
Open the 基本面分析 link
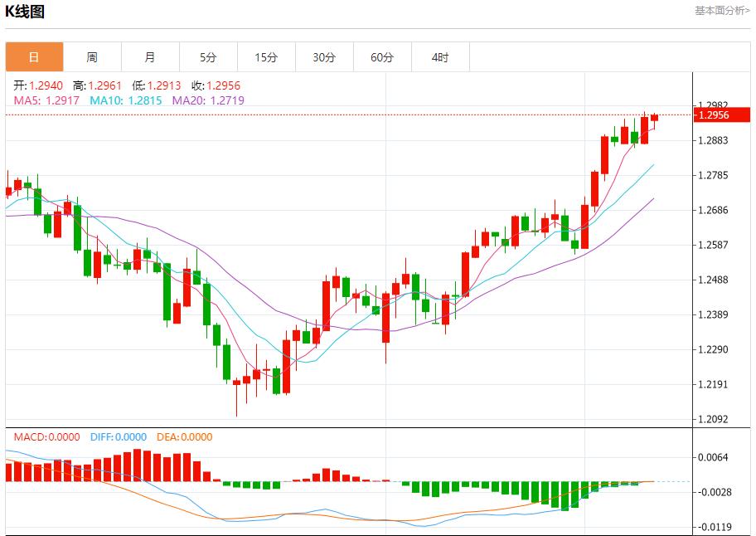click(x=721, y=11)
